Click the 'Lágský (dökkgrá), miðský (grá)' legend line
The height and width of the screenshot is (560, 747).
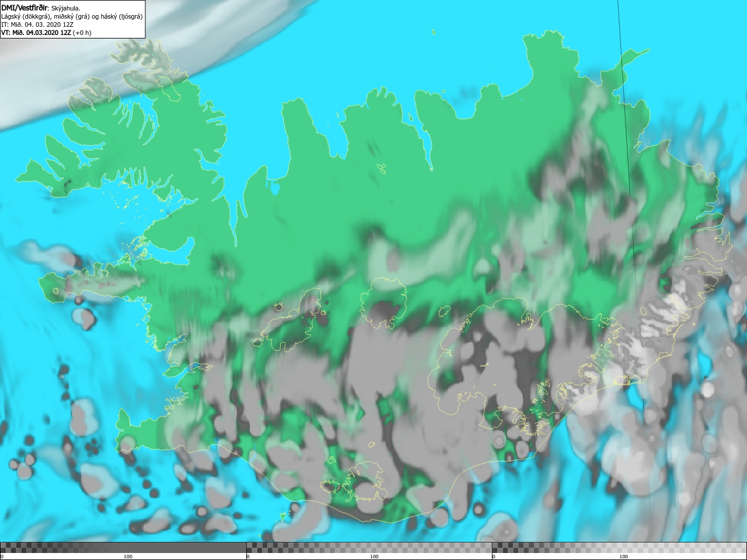(x=72, y=16)
